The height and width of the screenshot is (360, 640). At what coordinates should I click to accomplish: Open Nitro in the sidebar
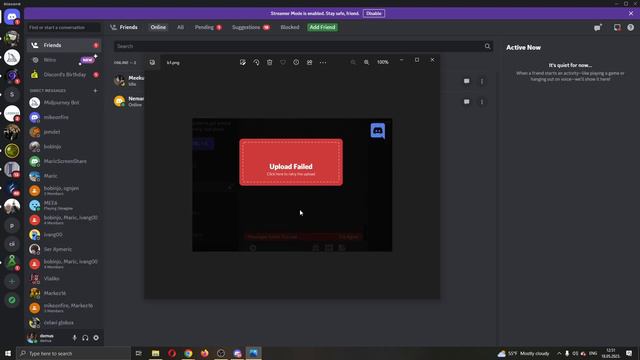tap(64, 60)
